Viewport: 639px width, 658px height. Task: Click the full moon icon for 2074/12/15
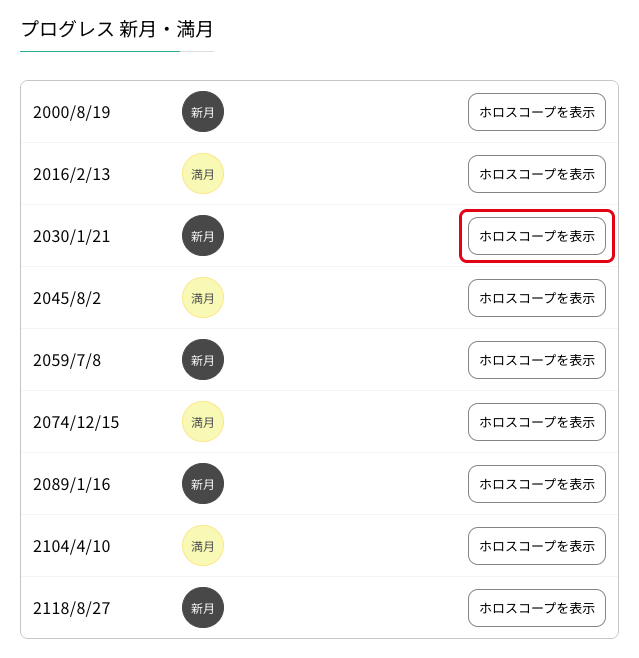click(203, 422)
